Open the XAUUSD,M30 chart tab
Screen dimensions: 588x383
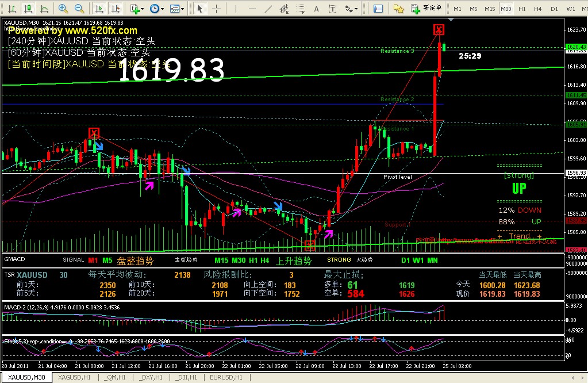(x=26, y=377)
